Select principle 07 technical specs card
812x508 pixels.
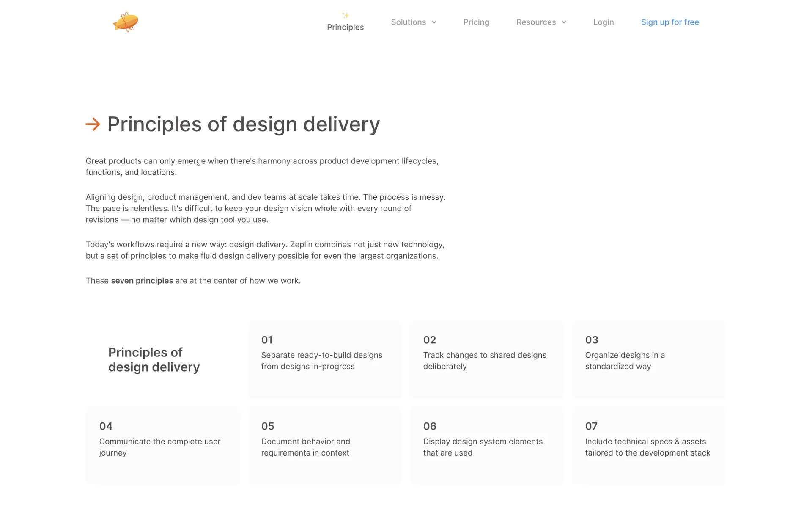pyautogui.click(x=648, y=445)
